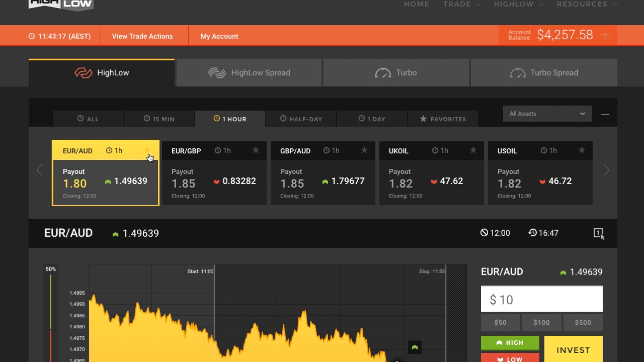This screenshot has height=362, width=644.
Task: Click the account balance $4,257.58
Action: (x=565, y=35)
